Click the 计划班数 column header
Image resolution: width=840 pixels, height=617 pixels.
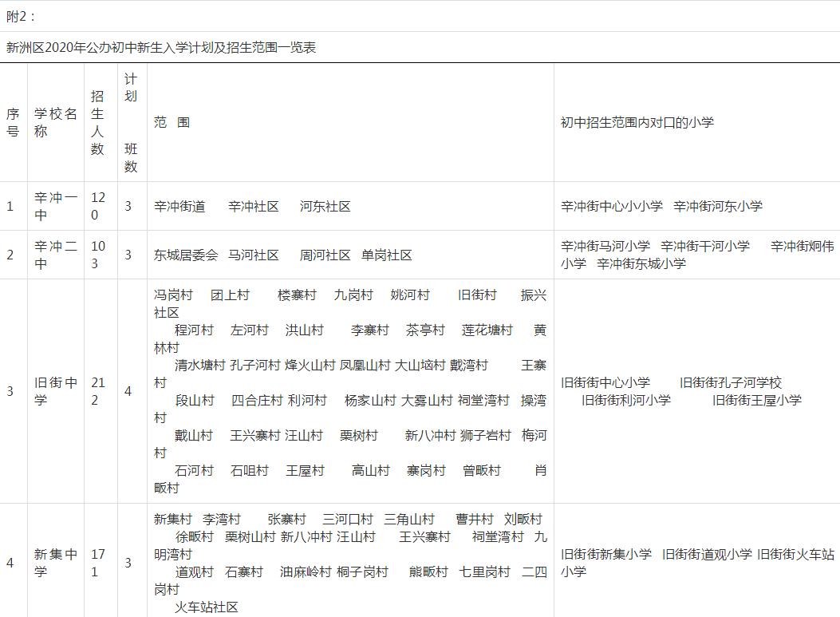[x=131, y=122]
